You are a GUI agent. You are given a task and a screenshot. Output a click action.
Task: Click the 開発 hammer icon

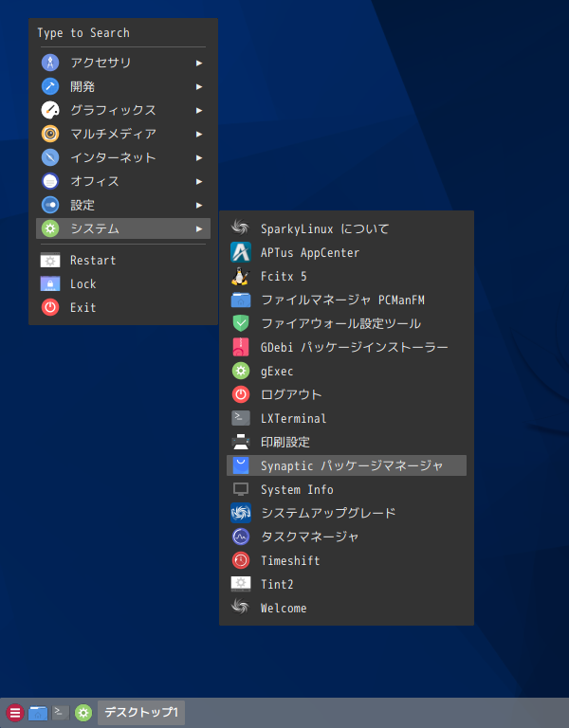tap(50, 86)
